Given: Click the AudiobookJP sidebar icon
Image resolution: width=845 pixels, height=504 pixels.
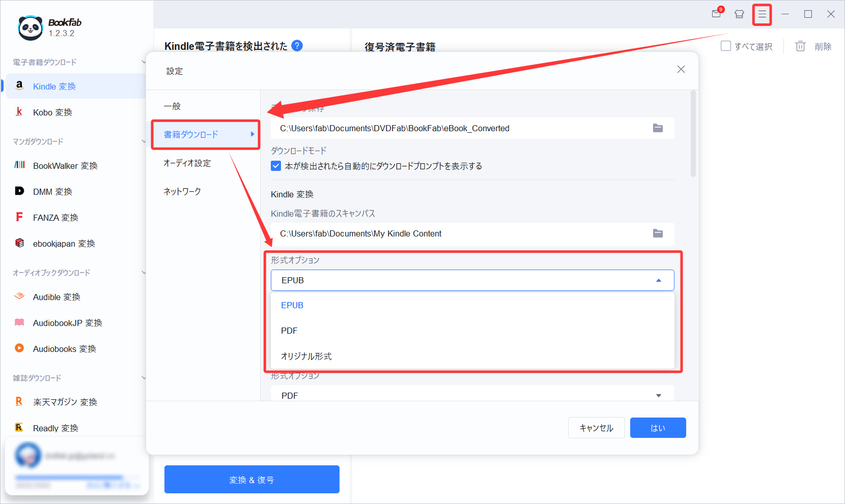Looking at the screenshot, I should [x=19, y=322].
